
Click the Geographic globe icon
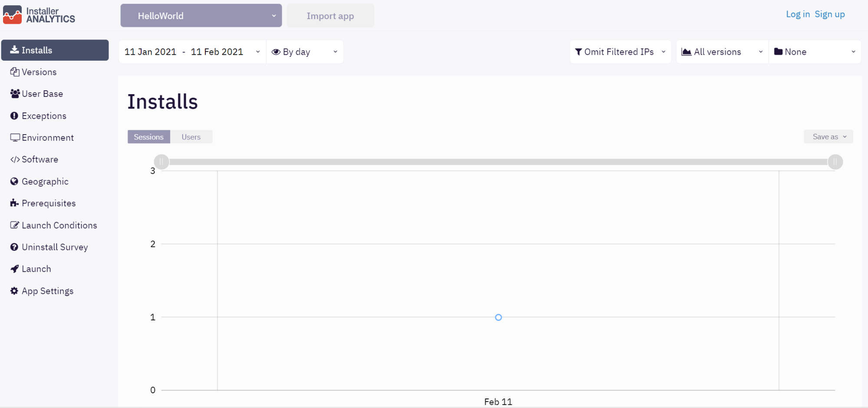(14, 181)
